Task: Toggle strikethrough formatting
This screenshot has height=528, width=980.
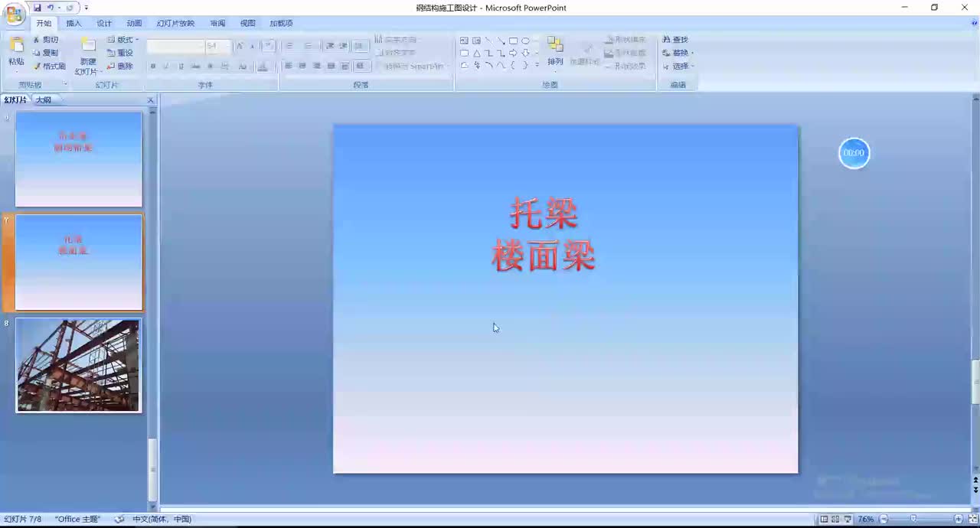Action: click(195, 67)
